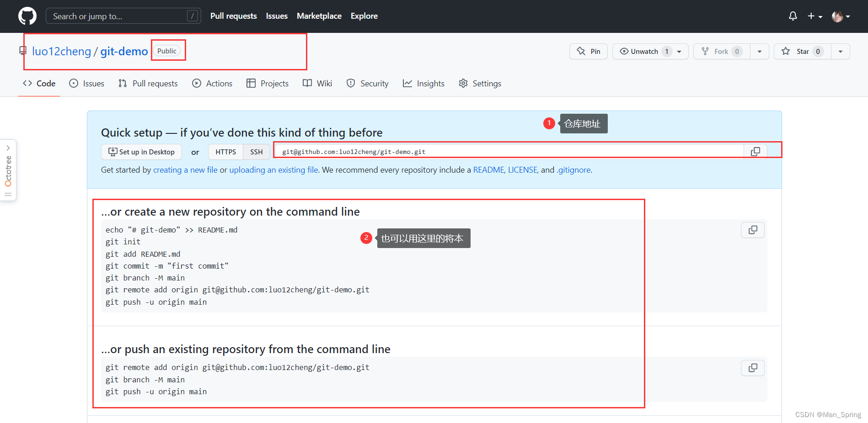
Task: Open the LICENSE link
Action: [x=523, y=170]
